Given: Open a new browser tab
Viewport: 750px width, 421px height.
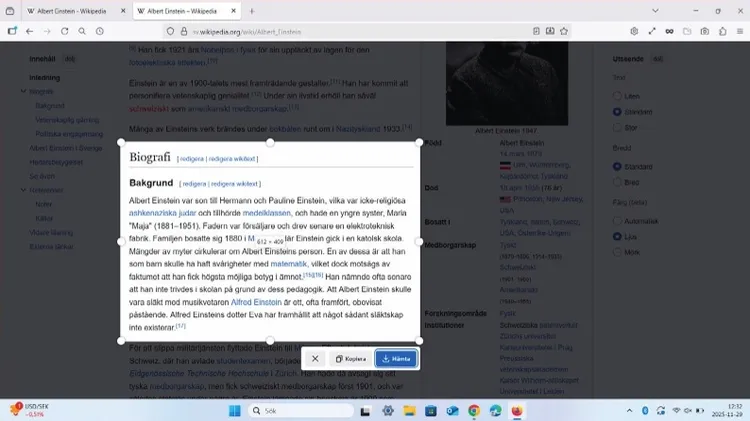Looking at the screenshot, I should click(251, 10).
